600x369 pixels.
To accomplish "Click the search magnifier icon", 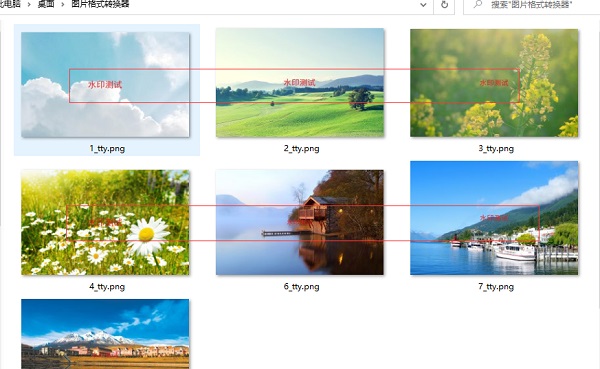I will pyautogui.click(x=478, y=4).
